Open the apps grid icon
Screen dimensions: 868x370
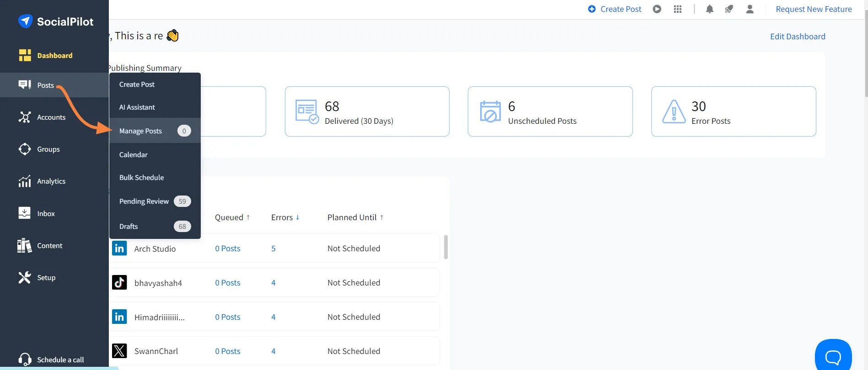[x=678, y=9]
